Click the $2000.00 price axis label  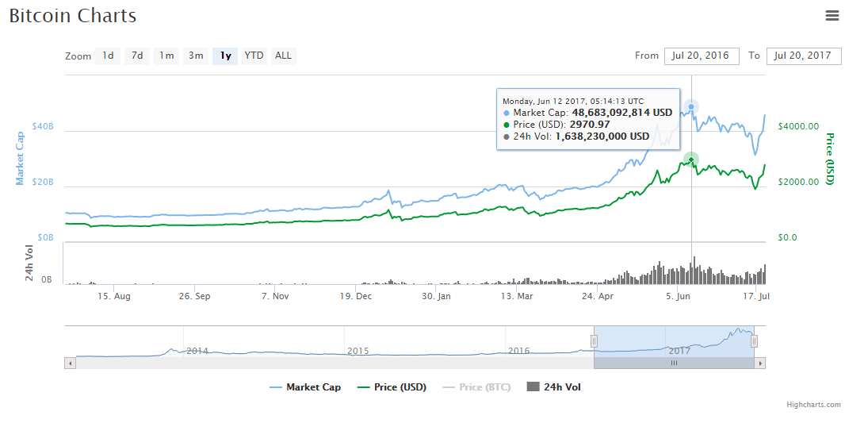[x=798, y=182]
